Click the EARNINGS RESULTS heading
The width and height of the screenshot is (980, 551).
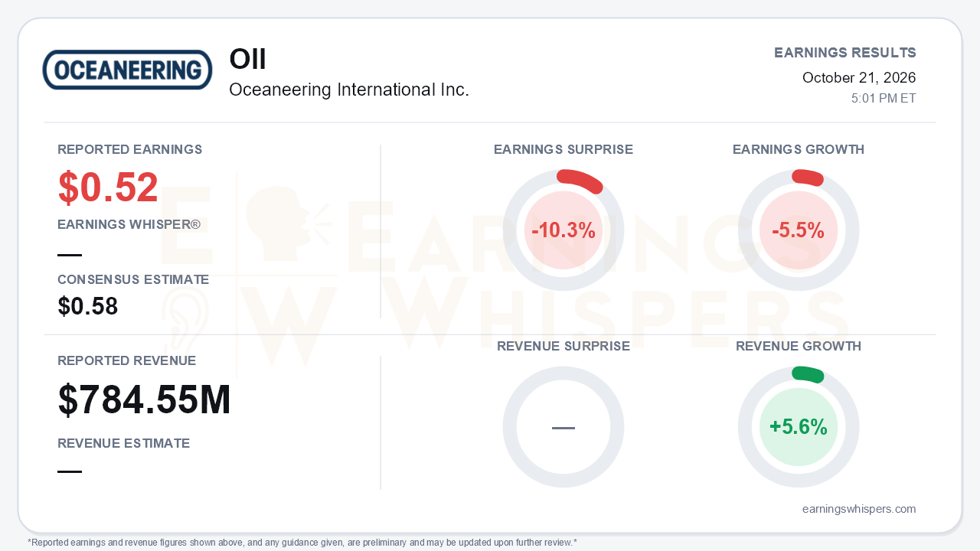(x=845, y=53)
